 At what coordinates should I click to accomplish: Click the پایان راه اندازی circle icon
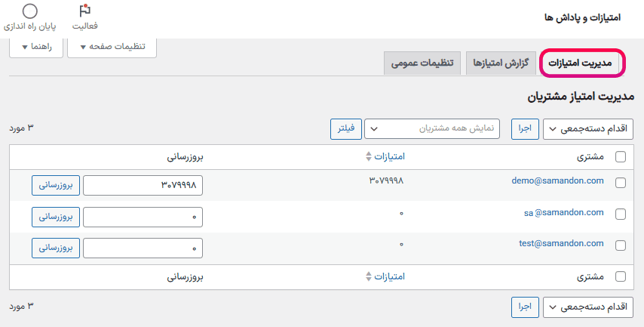pos(30,11)
